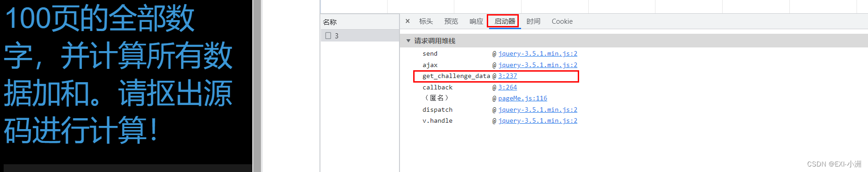Screen dimensions: 868x172
Task: Click the get_challenge_data function name
Action: point(456,76)
